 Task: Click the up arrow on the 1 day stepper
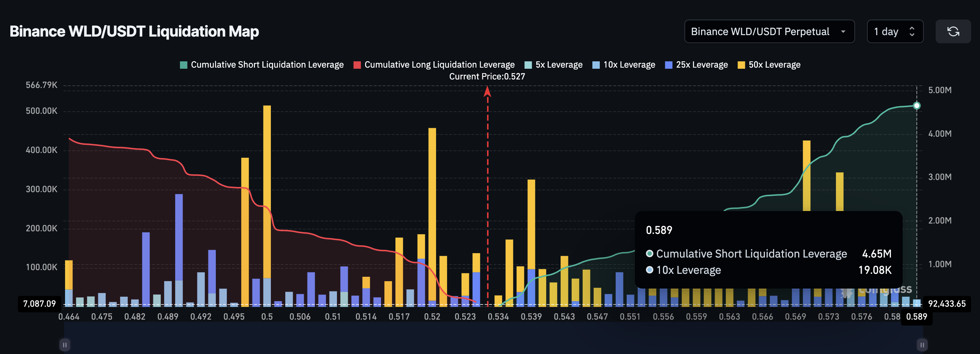click(x=912, y=28)
